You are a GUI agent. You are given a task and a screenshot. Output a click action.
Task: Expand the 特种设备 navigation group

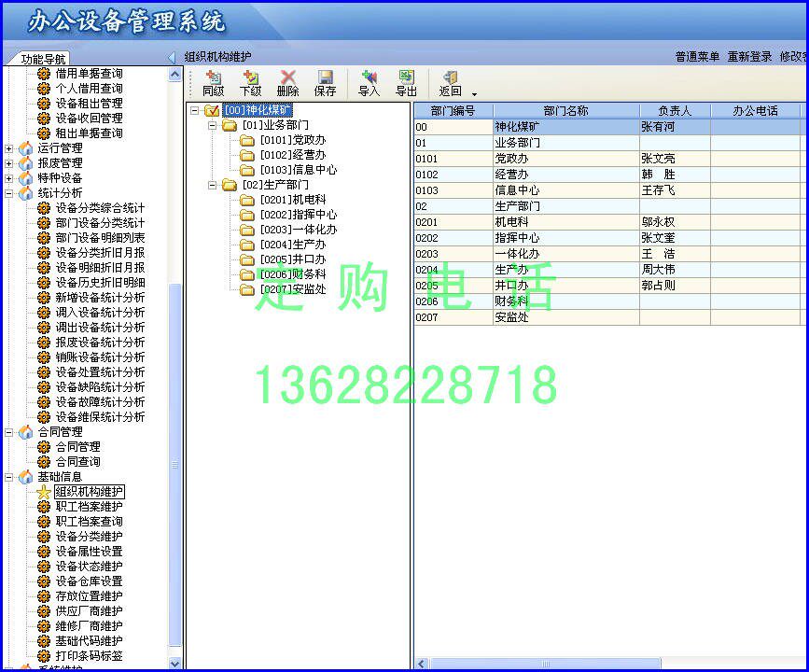8,178
